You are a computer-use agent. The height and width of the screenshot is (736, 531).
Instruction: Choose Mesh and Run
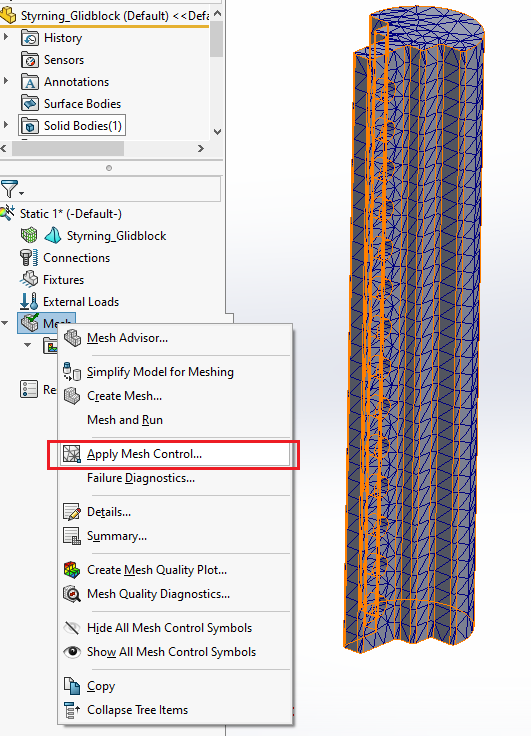(125, 420)
